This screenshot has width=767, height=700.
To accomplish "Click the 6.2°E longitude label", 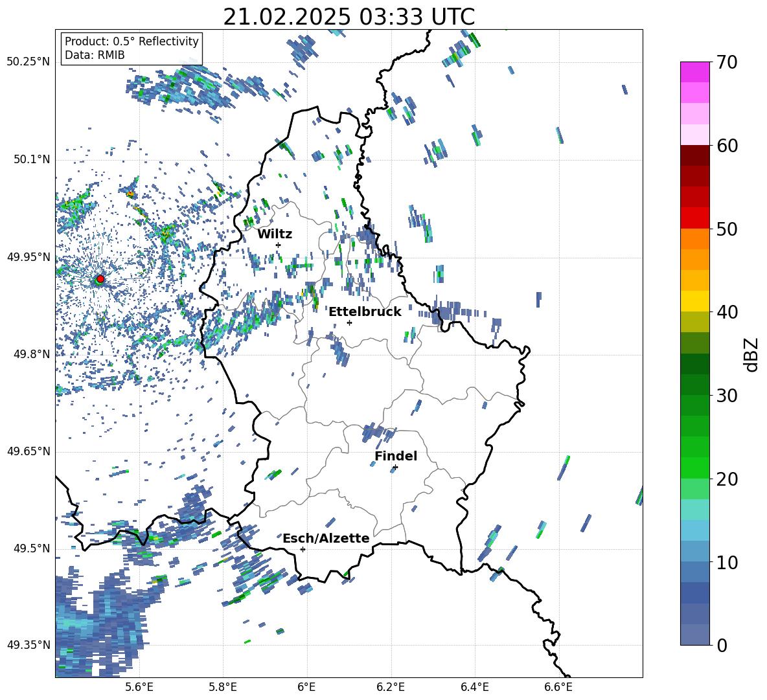I will point(391,687).
